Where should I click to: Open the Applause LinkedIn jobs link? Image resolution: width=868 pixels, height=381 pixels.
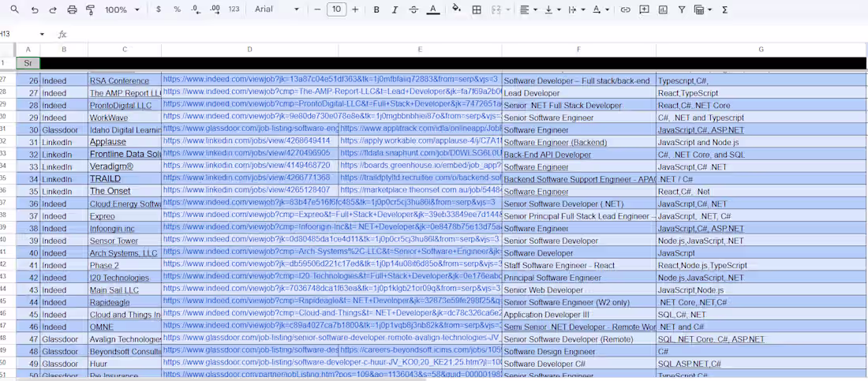click(246, 140)
